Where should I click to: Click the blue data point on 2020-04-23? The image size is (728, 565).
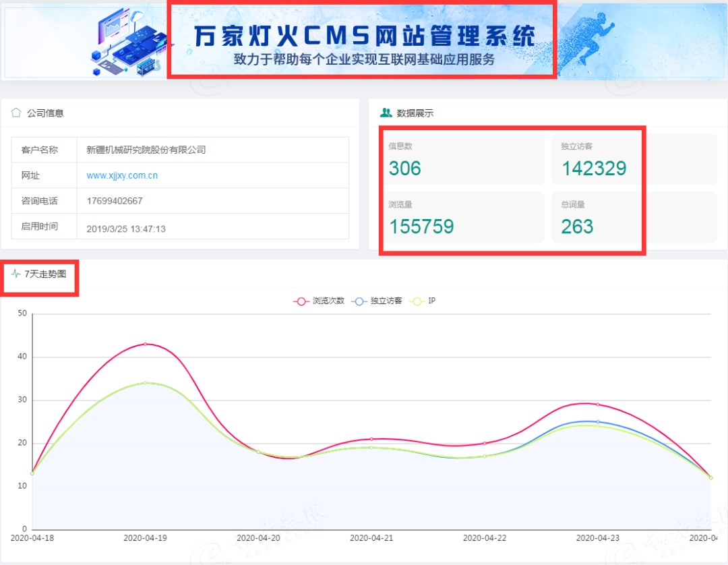[x=597, y=422]
